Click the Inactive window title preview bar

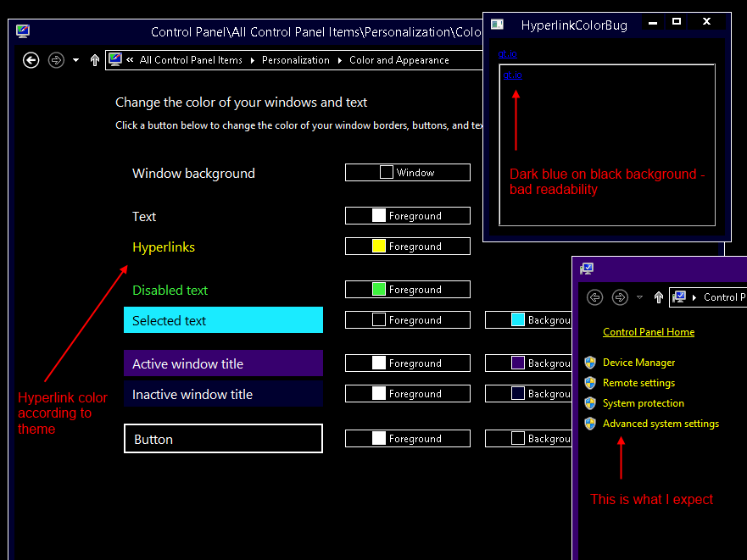[224, 394]
